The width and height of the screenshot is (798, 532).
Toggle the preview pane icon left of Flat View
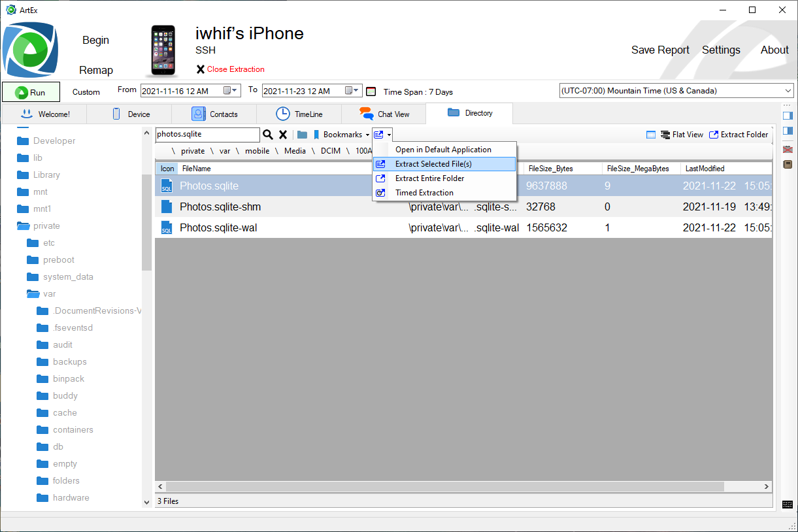coord(650,135)
